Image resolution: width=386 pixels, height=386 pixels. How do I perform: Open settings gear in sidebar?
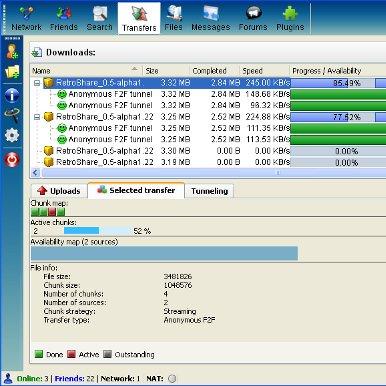pos(12,135)
